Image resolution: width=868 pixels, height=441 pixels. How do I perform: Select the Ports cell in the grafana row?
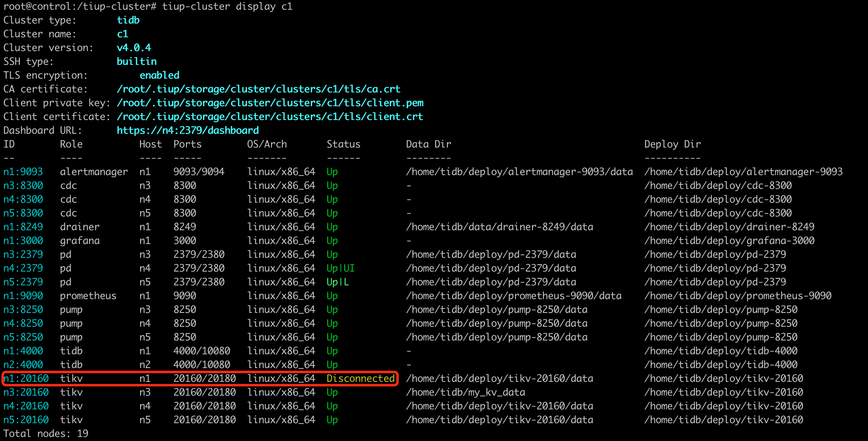[185, 241]
